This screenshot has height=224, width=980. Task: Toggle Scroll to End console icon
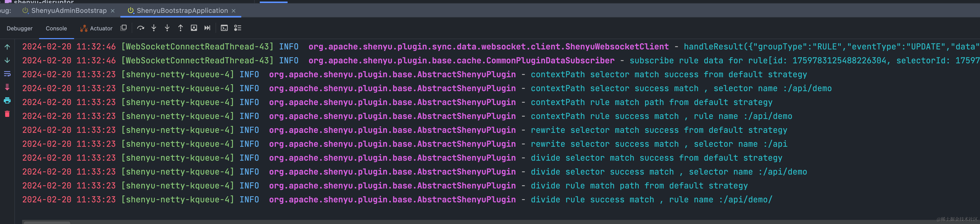click(7, 87)
